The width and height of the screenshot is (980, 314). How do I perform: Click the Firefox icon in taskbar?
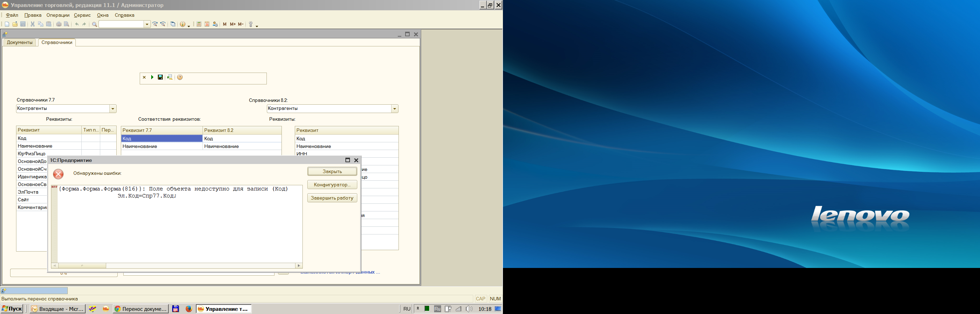point(189,309)
